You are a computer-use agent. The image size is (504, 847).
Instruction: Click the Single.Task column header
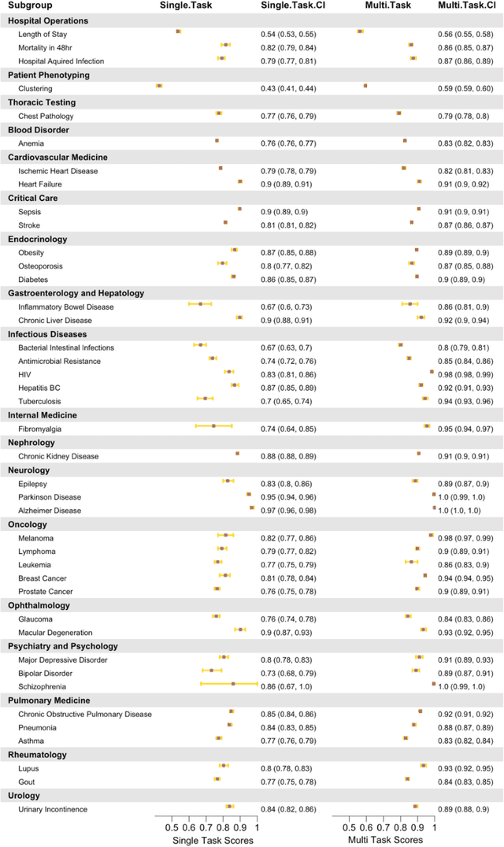[184, 6]
